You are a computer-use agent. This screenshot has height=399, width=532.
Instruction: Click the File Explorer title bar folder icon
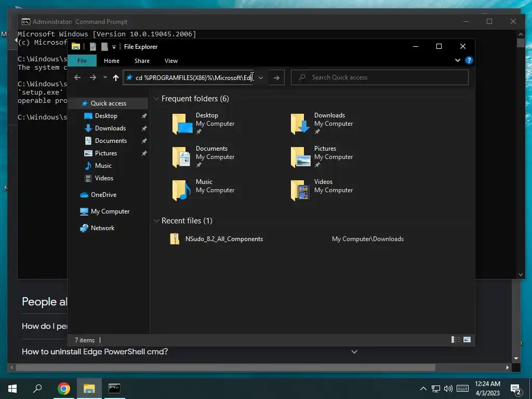click(x=76, y=46)
